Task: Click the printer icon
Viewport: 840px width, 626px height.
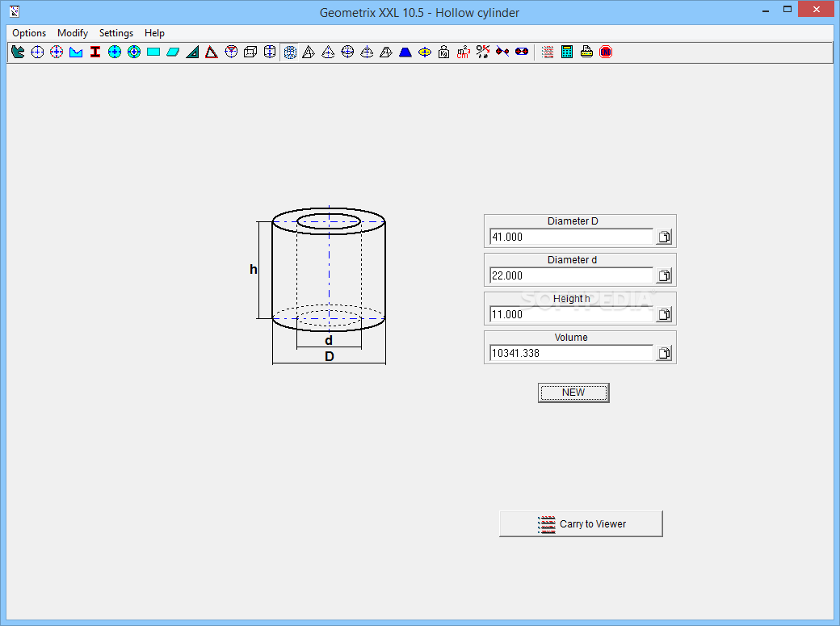Action: pos(586,52)
